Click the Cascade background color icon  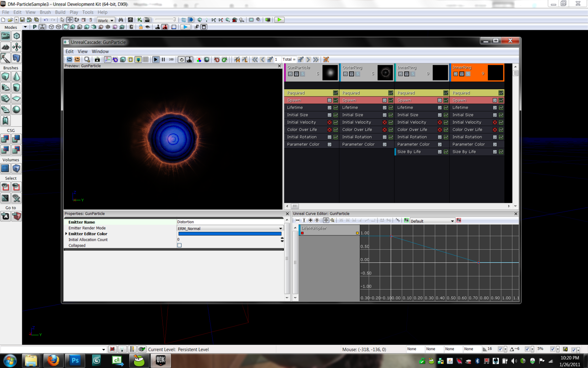coord(199,59)
